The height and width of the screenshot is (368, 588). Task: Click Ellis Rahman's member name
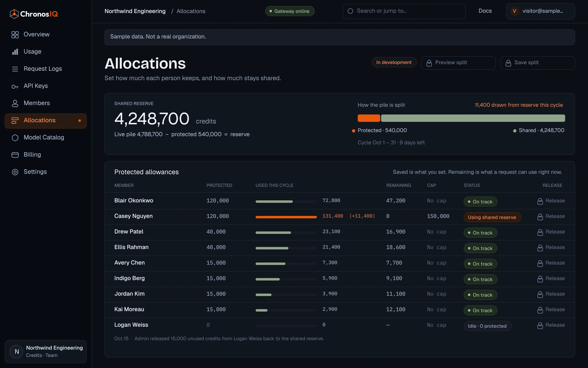coord(131,247)
